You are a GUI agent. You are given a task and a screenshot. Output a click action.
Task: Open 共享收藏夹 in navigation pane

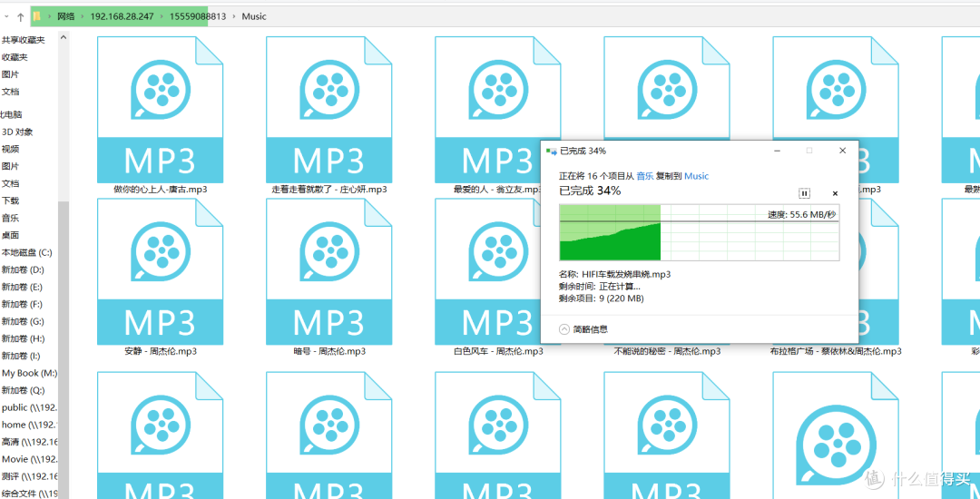(23, 40)
